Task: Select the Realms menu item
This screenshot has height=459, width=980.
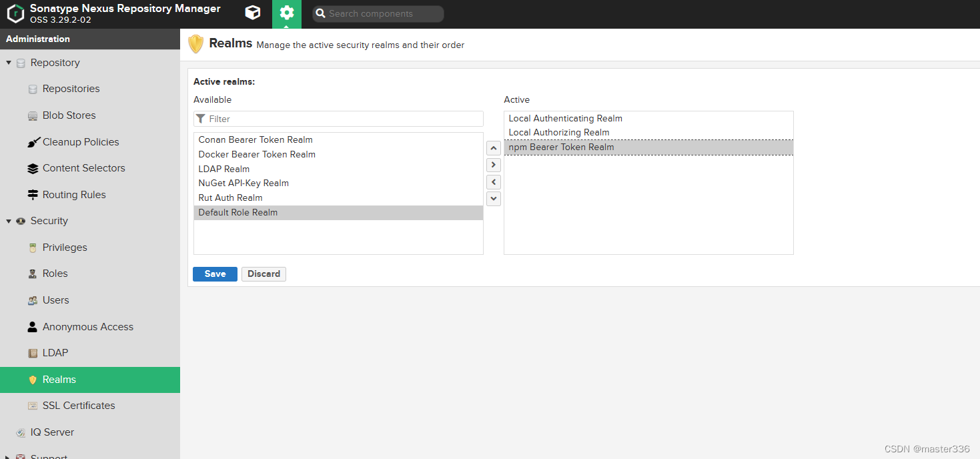Action: pos(90,380)
